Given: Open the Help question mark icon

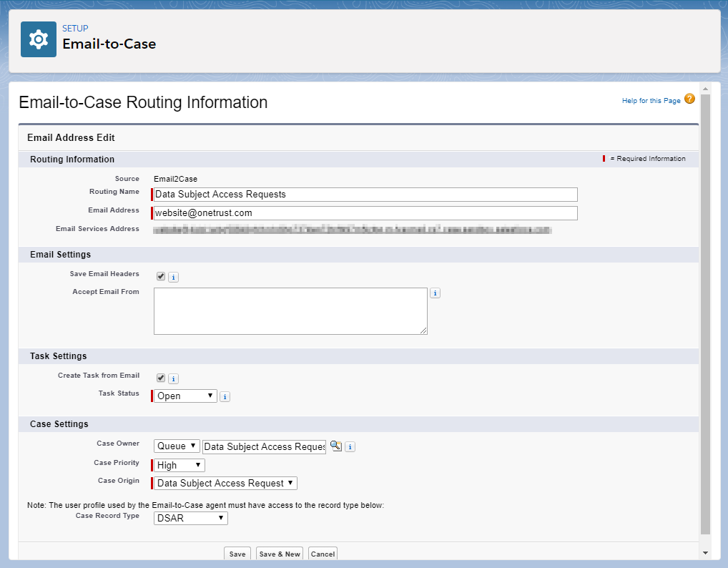Looking at the screenshot, I should click(689, 99).
